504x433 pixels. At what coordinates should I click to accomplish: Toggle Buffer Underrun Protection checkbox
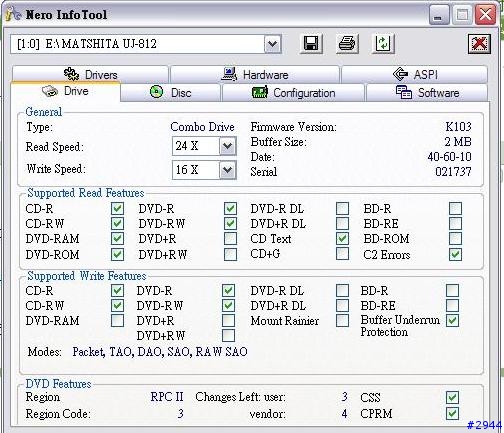click(x=452, y=321)
